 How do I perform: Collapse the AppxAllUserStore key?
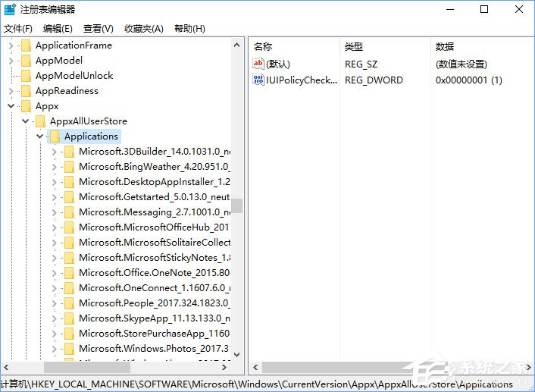tap(25, 121)
